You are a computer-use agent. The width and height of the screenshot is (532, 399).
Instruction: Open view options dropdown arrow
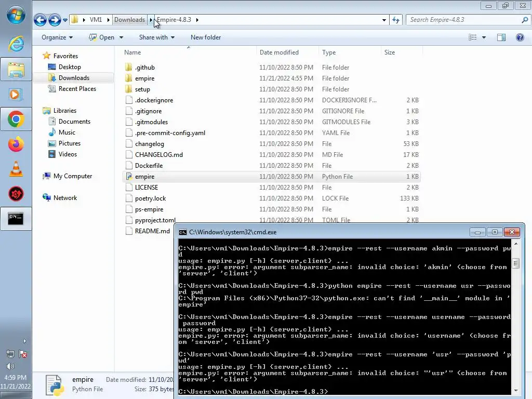484,37
